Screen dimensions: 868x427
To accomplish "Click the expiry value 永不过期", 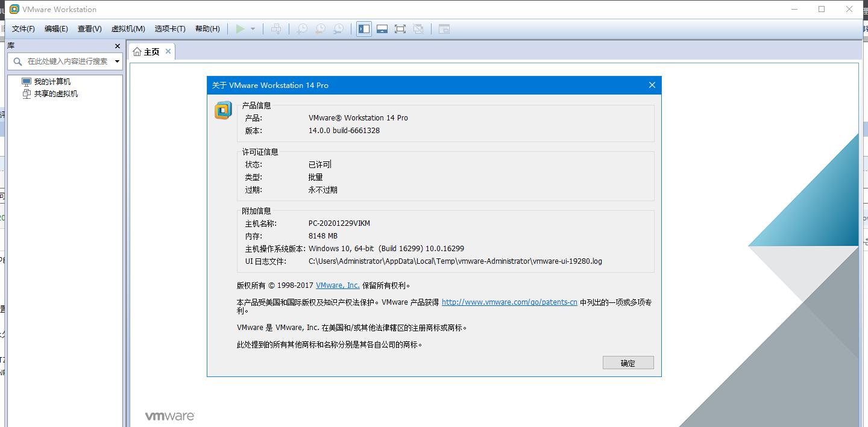I will [x=323, y=190].
